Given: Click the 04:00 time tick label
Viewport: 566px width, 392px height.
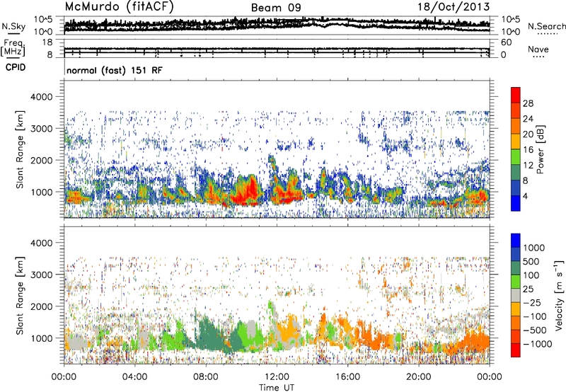Looking at the screenshot, I should coord(134,377).
